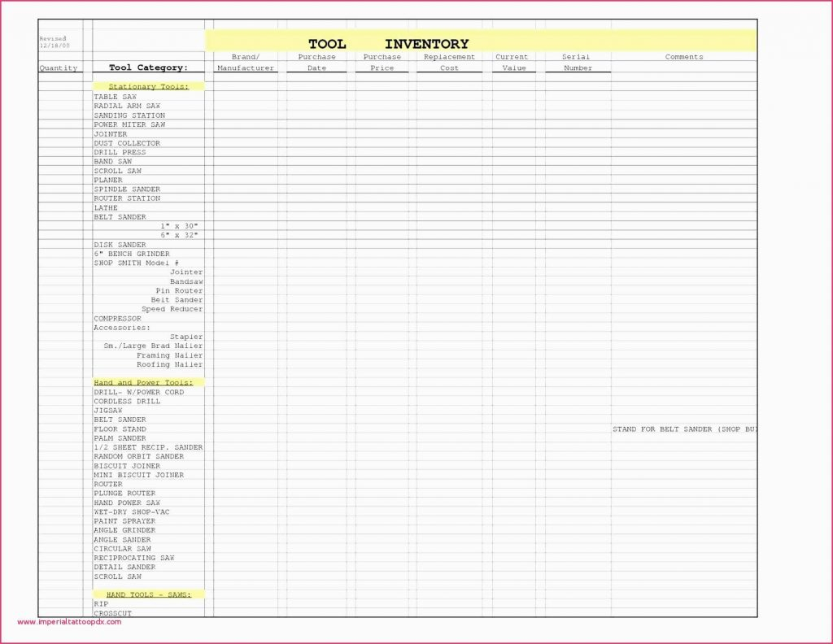Click the Purchase Date column header
Screen dimensions: 833x644
(x=316, y=62)
